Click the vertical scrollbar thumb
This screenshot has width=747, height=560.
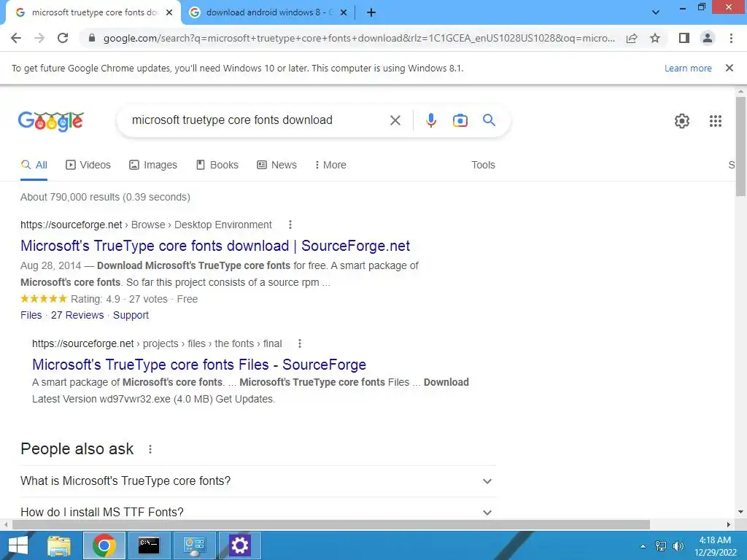740,146
